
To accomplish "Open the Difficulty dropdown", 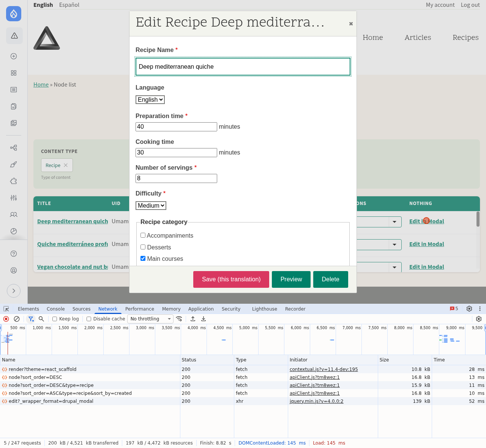I will pyautogui.click(x=151, y=205).
